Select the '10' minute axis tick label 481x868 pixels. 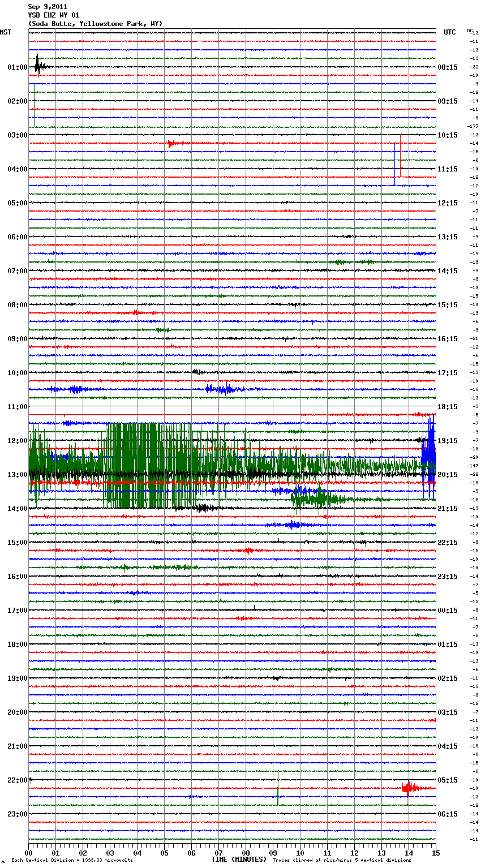tap(300, 853)
